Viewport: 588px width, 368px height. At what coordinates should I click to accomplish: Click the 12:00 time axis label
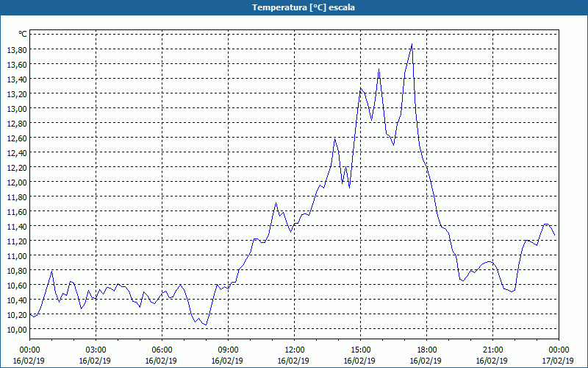[x=294, y=350]
